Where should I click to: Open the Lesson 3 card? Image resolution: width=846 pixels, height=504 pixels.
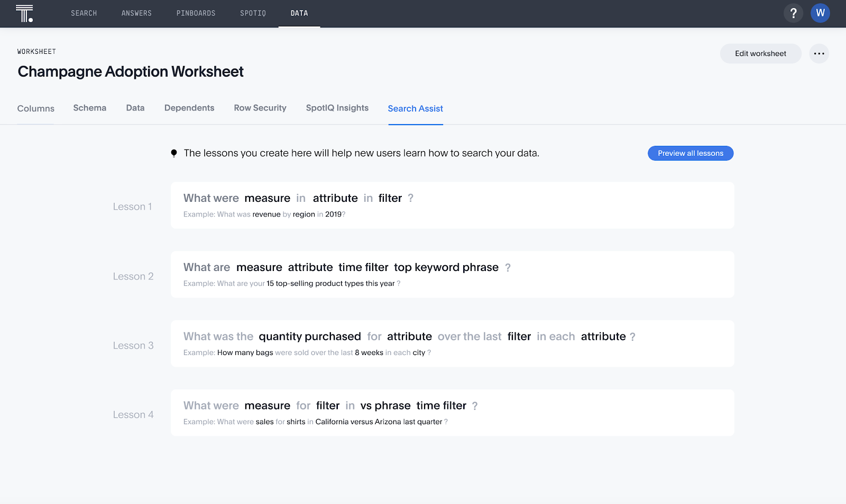(452, 343)
